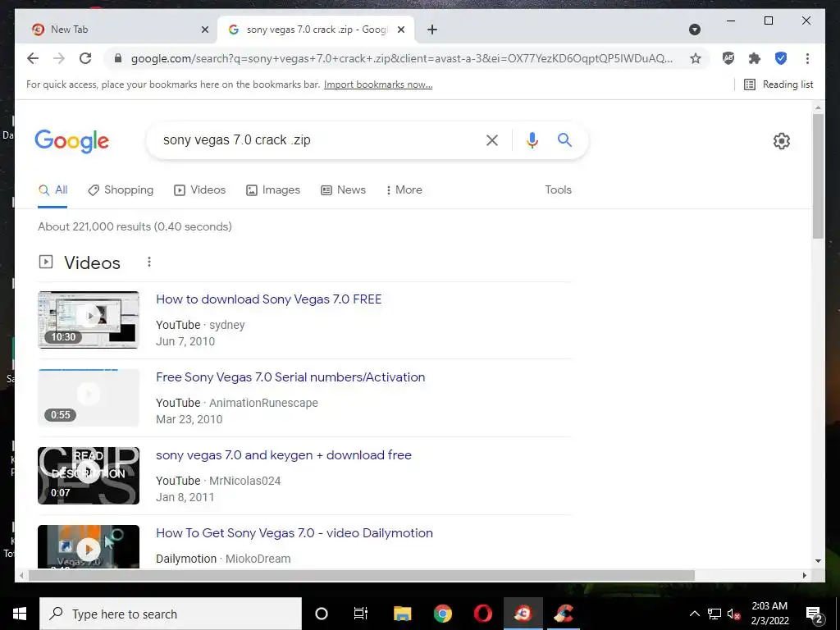
Task: Clear the search box text
Action: (492, 140)
